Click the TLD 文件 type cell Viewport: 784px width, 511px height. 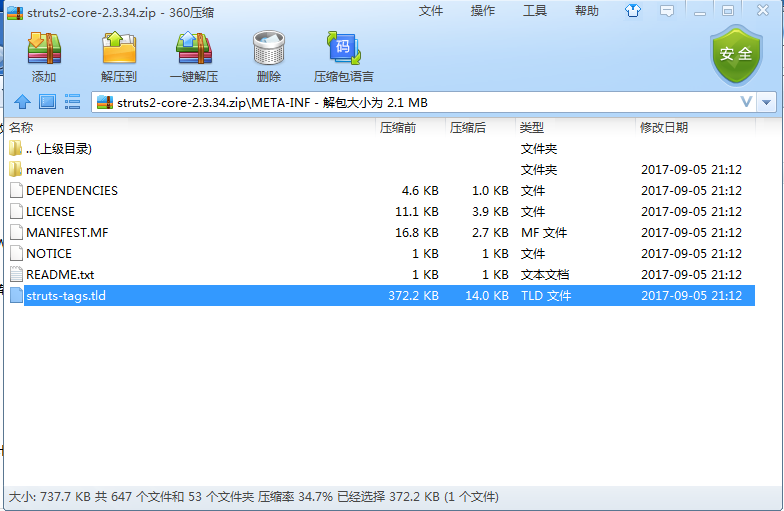[x=546, y=296]
